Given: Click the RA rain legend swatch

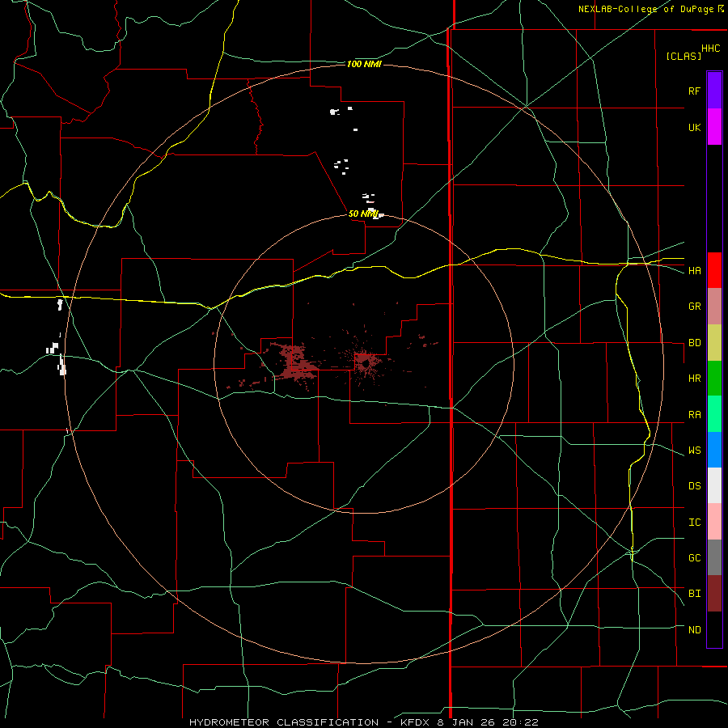Looking at the screenshot, I should pos(714,414).
